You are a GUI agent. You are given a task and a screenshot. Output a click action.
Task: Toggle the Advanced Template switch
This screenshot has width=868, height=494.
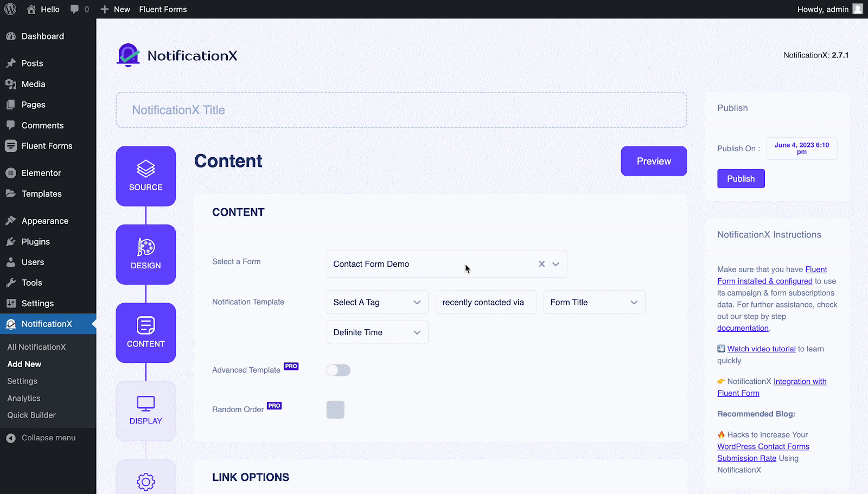pos(339,370)
